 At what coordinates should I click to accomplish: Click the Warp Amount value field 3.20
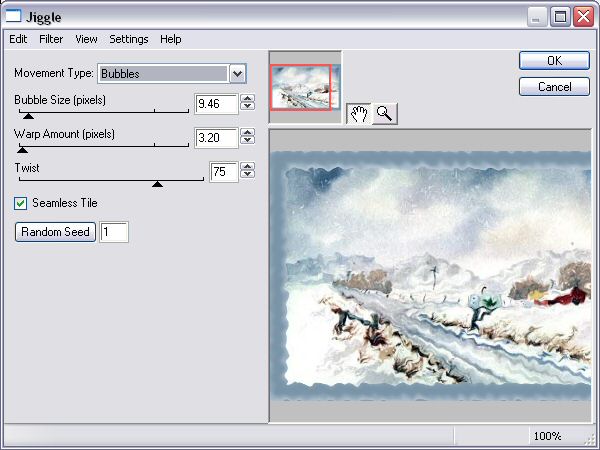tap(216, 138)
